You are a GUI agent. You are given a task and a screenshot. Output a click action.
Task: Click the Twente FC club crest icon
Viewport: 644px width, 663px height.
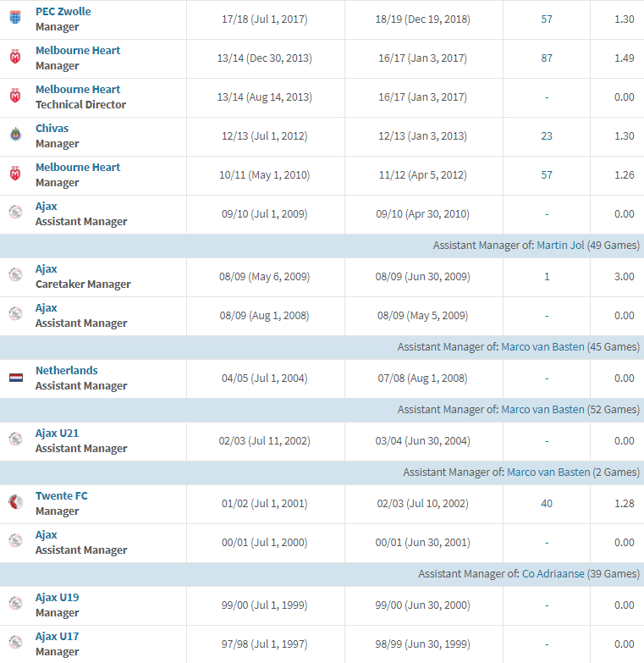pos(15,503)
